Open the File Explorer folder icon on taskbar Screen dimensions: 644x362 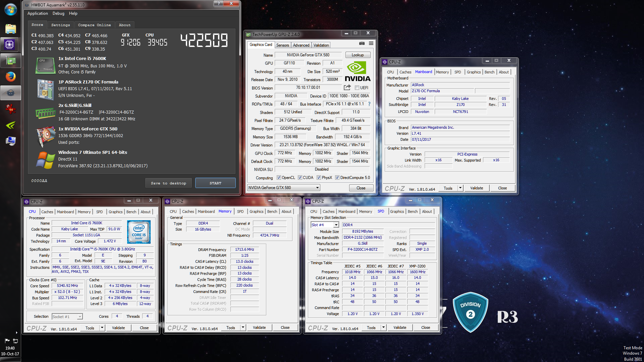(x=10, y=29)
